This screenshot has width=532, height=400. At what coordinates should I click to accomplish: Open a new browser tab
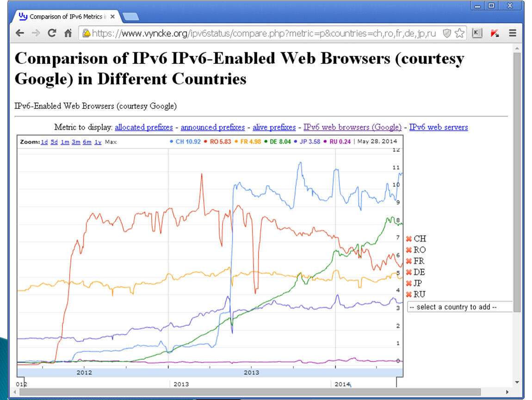[131, 17]
